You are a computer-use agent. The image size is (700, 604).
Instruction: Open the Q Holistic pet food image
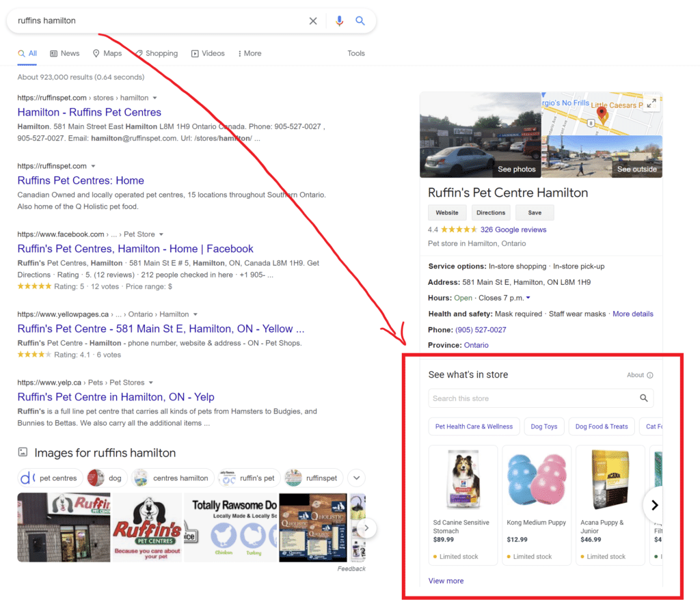click(x=313, y=527)
